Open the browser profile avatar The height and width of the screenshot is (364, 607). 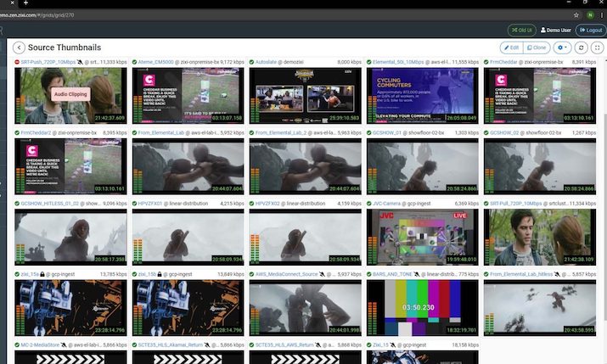coord(590,15)
